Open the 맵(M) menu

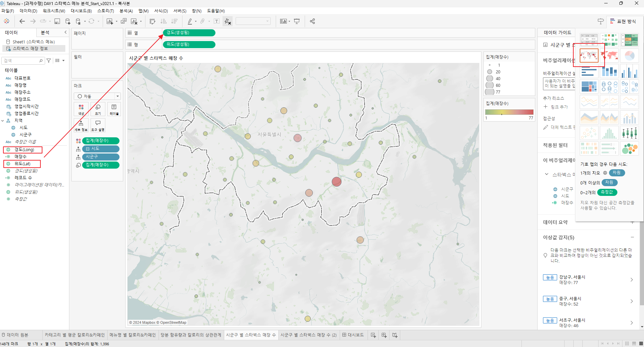[143, 11]
